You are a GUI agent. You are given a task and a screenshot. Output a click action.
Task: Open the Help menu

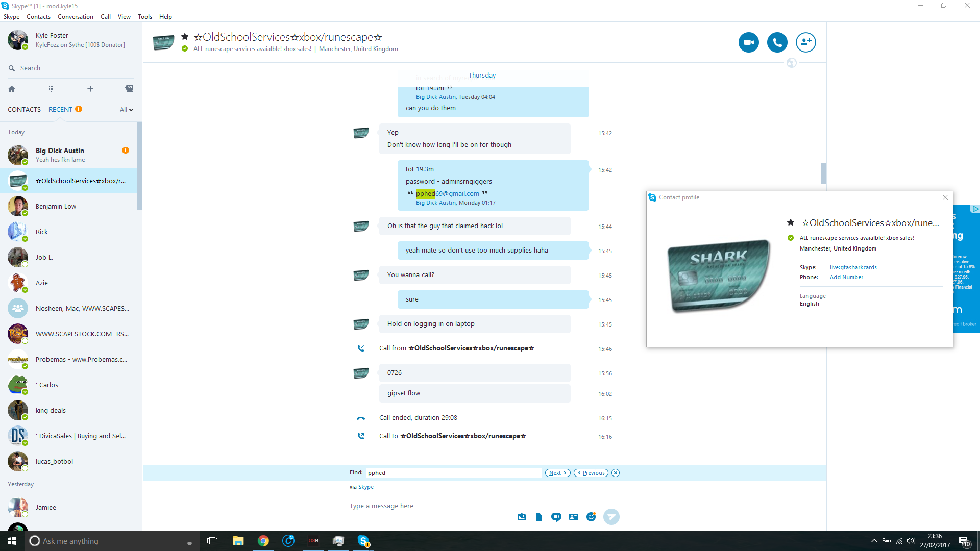tap(165, 17)
